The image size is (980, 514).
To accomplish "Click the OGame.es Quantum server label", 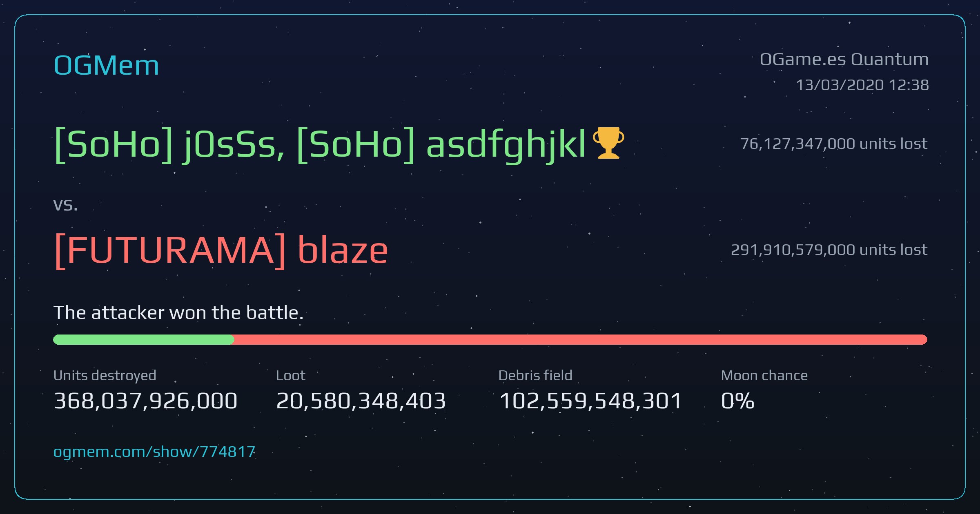I will click(844, 60).
